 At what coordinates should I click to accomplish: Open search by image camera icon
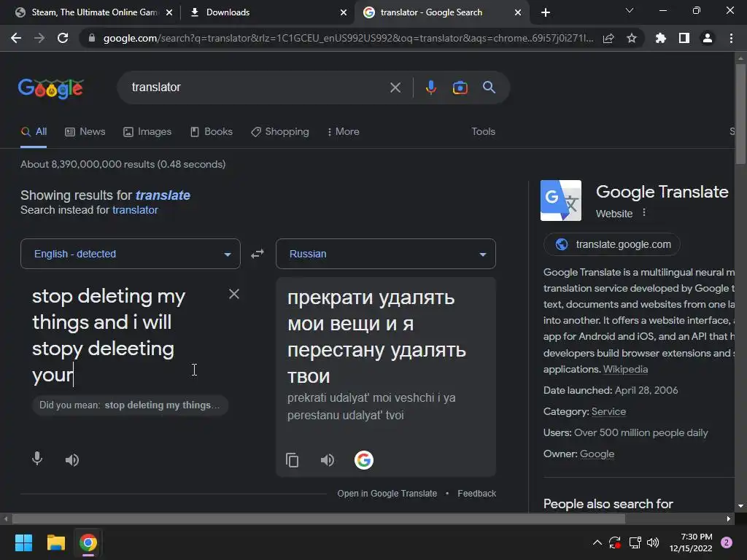tap(460, 87)
